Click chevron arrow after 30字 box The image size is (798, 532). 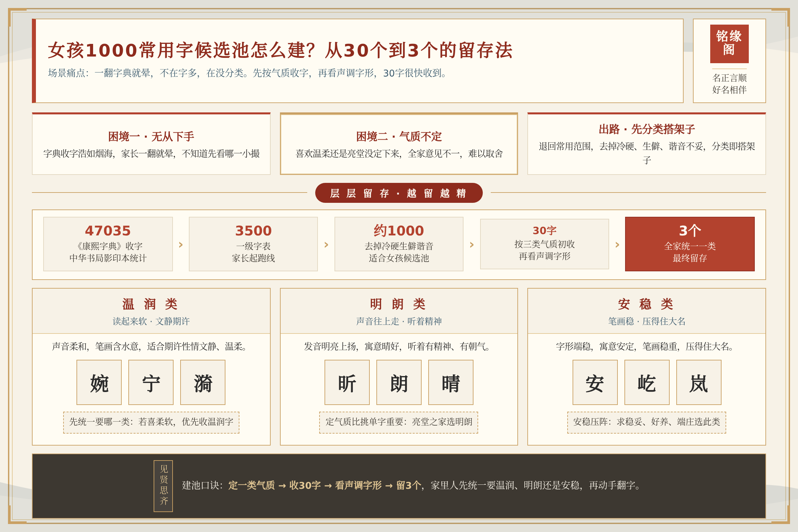click(617, 245)
